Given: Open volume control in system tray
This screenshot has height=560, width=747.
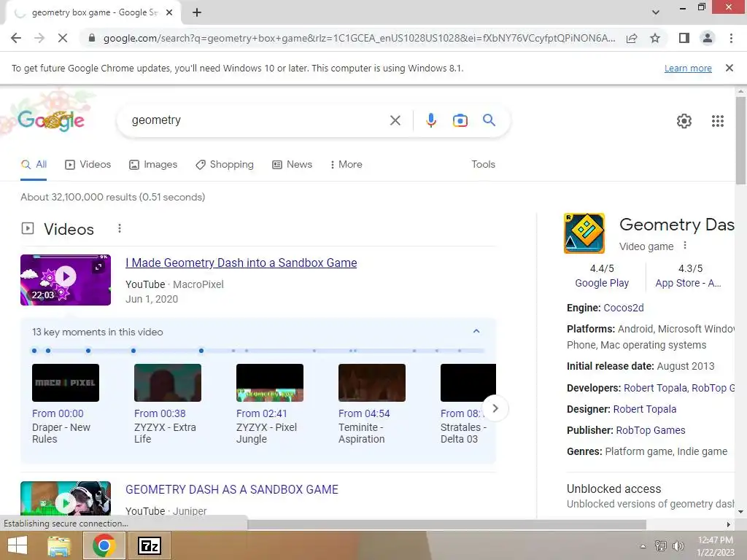Looking at the screenshot, I should pyautogui.click(x=678, y=546).
